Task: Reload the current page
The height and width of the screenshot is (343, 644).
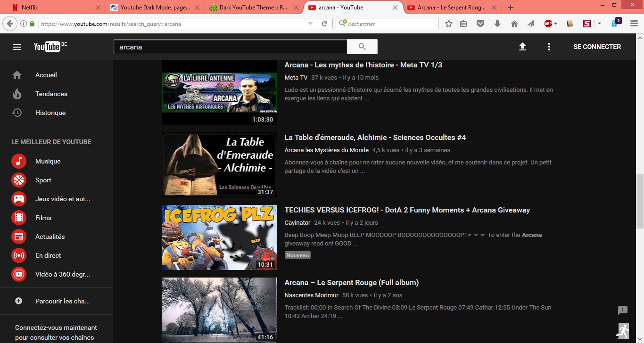Action: 324,24
